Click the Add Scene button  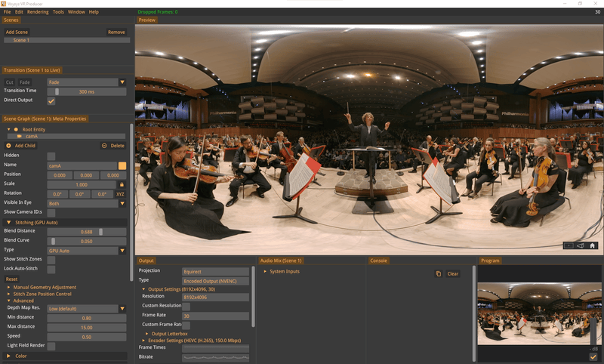click(x=17, y=32)
